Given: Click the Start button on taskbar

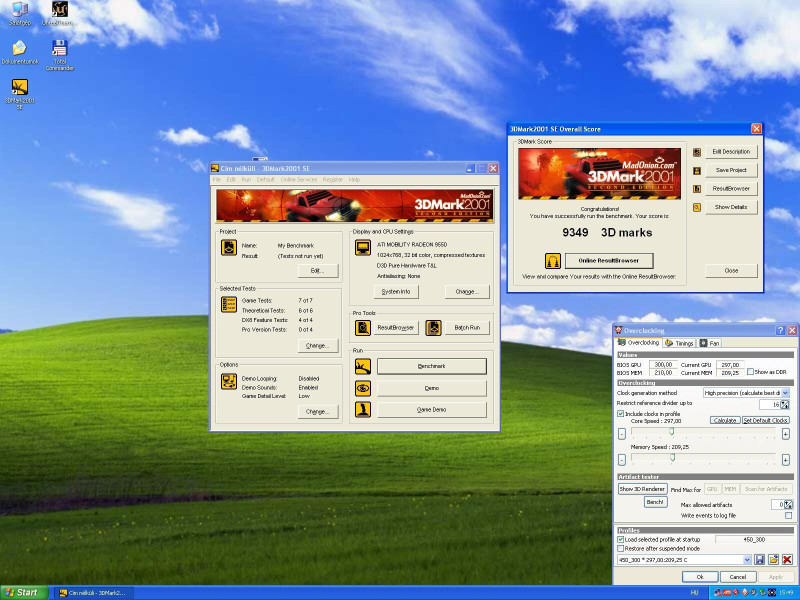Looking at the screenshot, I should click(x=24, y=593).
